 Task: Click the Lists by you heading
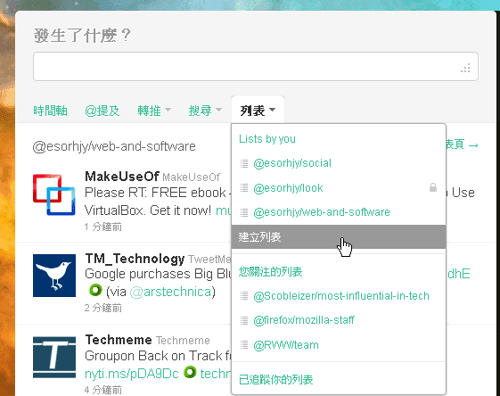pos(267,139)
